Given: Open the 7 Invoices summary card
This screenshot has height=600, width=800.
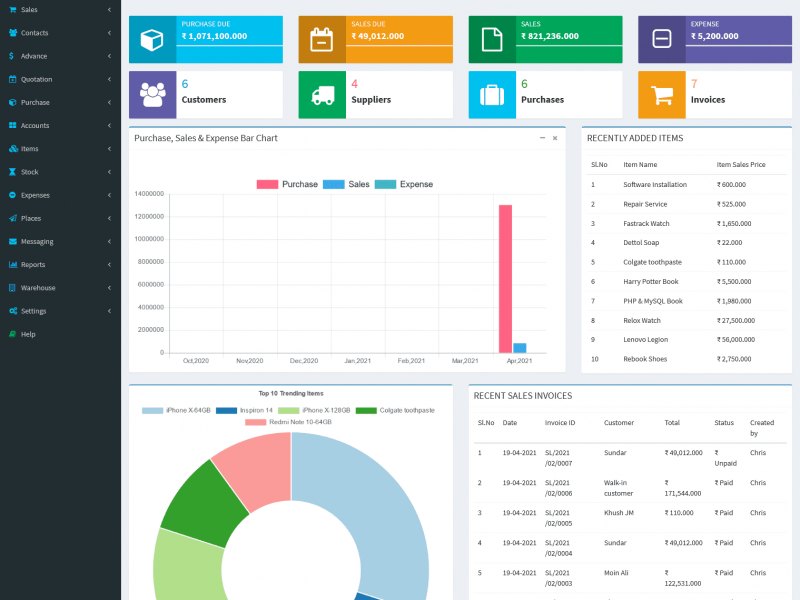Looking at the screenshot, I should tap(715, 94).
